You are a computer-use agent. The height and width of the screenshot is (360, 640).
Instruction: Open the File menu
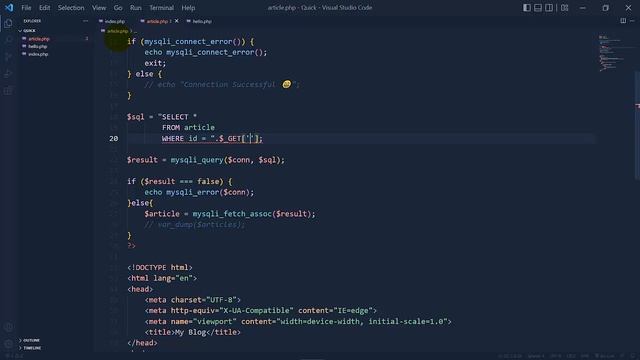coord(26,8)
